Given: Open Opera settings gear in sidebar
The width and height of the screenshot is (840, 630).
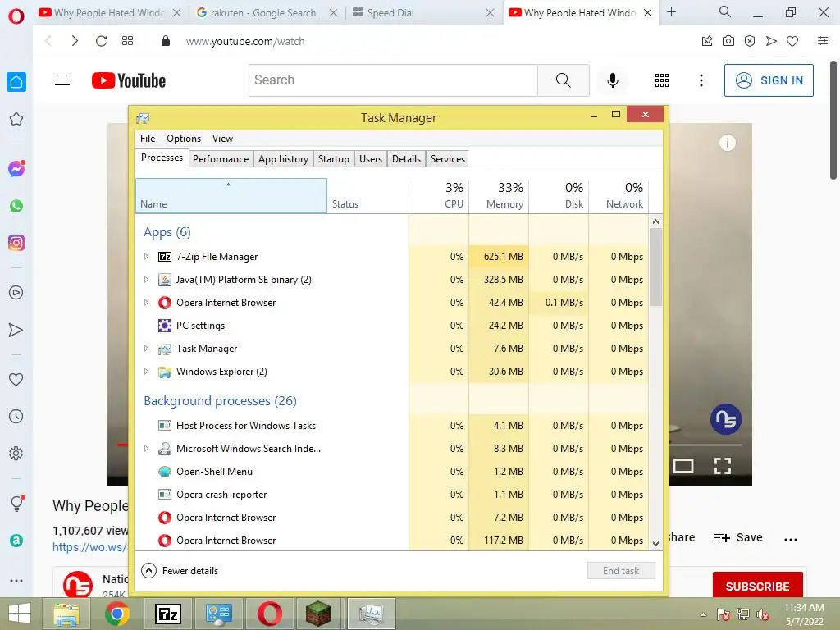Looking at the screenshot, I should point(16,453).
